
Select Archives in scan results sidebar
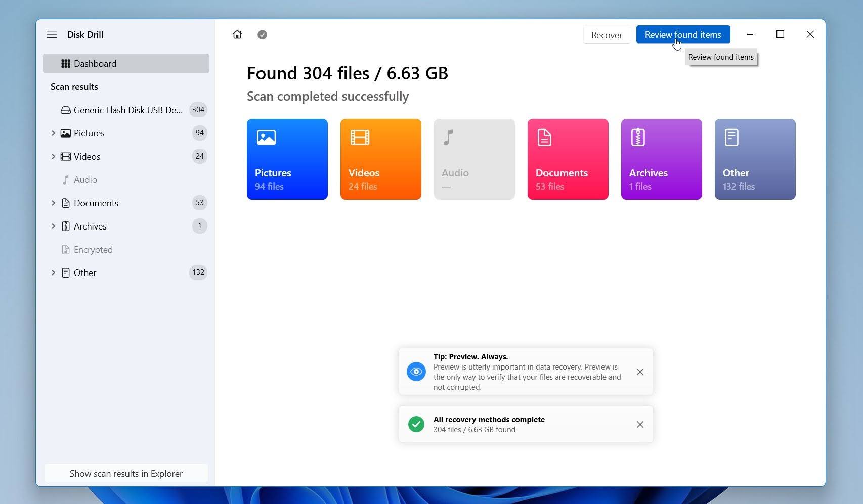pyautogui.click(x=126, y=226)
